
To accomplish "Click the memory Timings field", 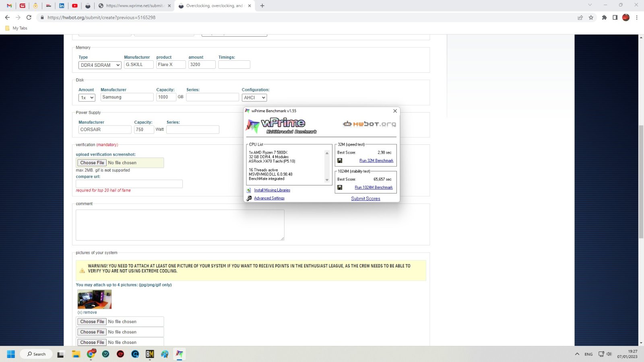I will pyautogui.click(x=234, y=64).
